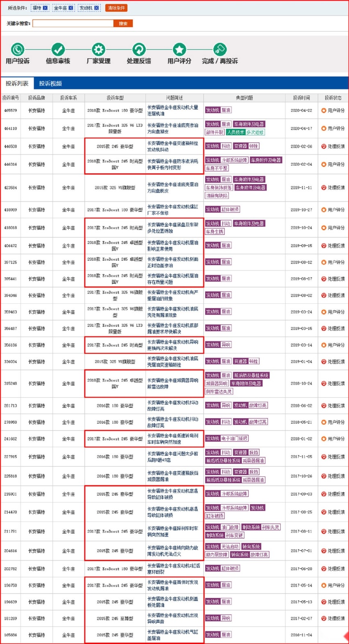
Task: Open the 发动机气缸盖漏油 complaint link
Action: (173, 635)
